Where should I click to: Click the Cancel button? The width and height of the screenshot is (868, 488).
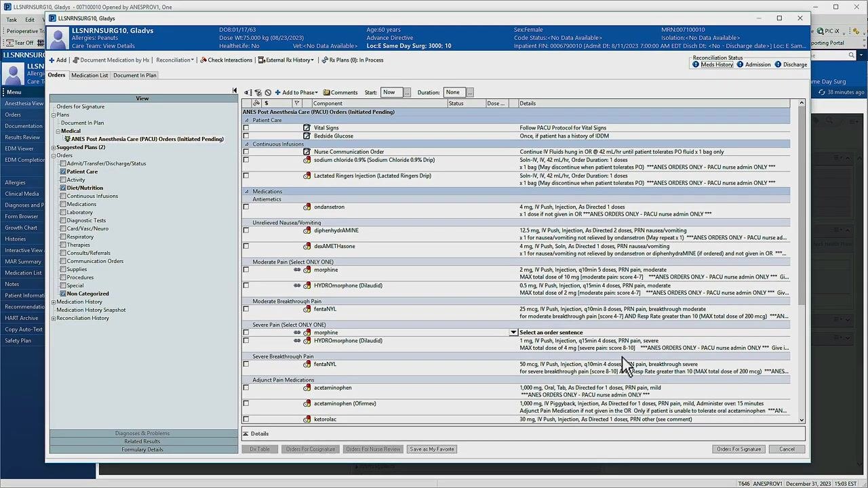coord(787,449)
